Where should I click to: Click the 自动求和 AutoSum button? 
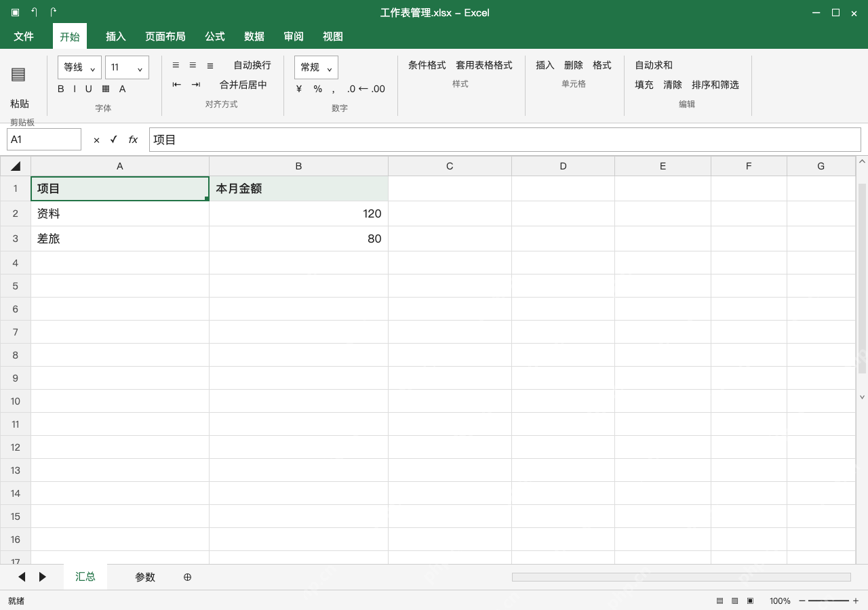click(654, 65)
